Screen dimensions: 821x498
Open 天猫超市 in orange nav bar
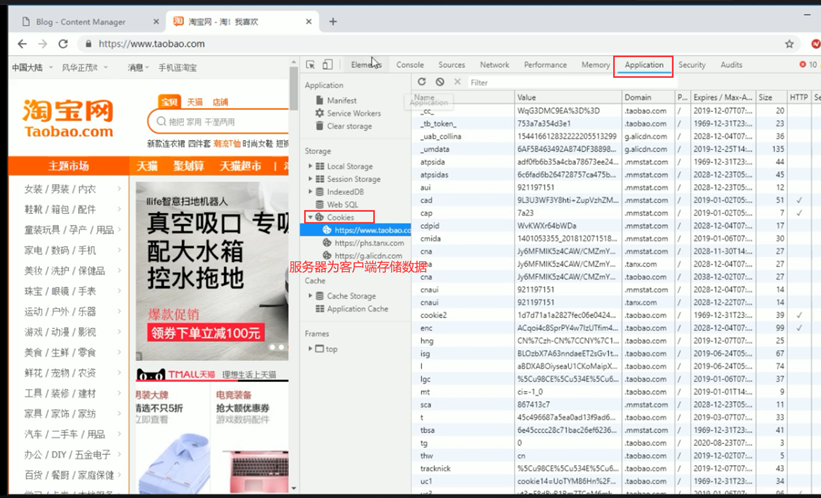click(240, 166)
